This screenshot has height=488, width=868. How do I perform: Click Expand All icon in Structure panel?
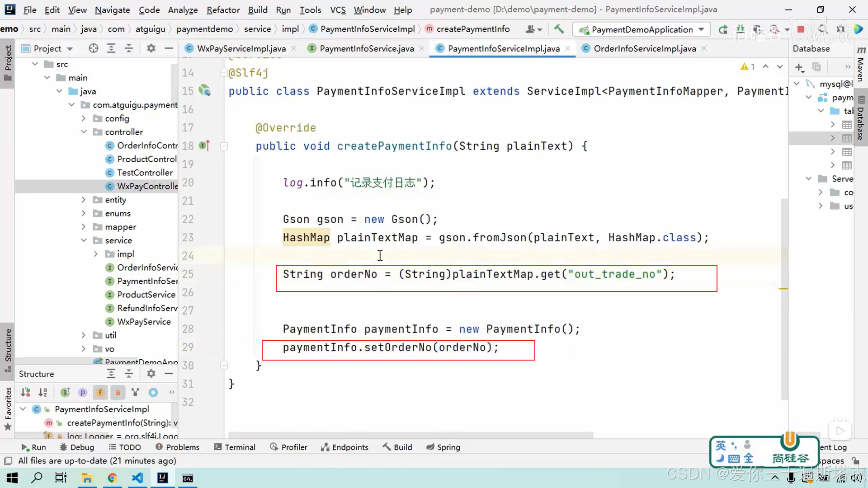coord(111,374)
